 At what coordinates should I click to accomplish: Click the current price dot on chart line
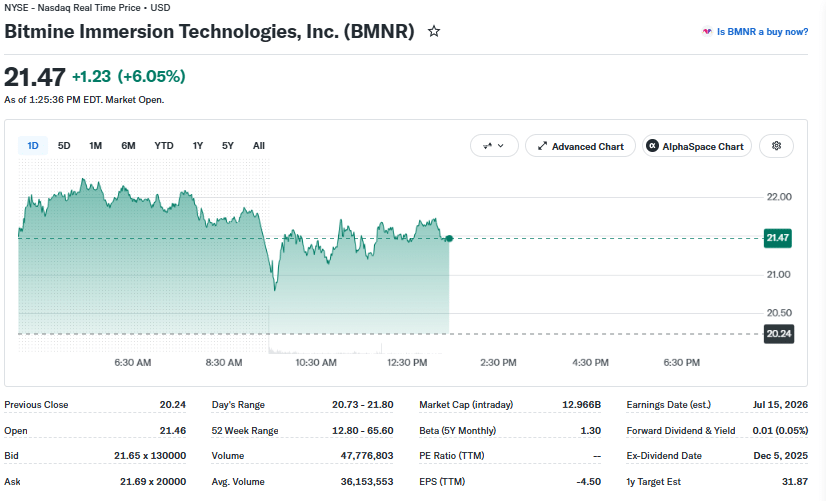[449, 239]
